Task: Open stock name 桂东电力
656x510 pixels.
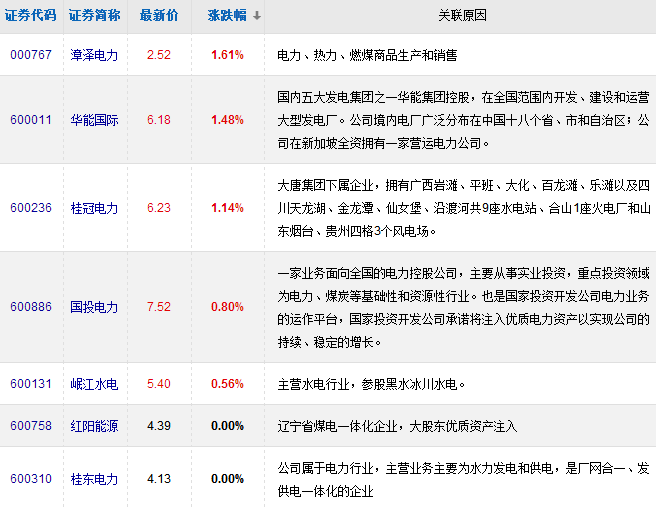Action: (x=94, y=479)
